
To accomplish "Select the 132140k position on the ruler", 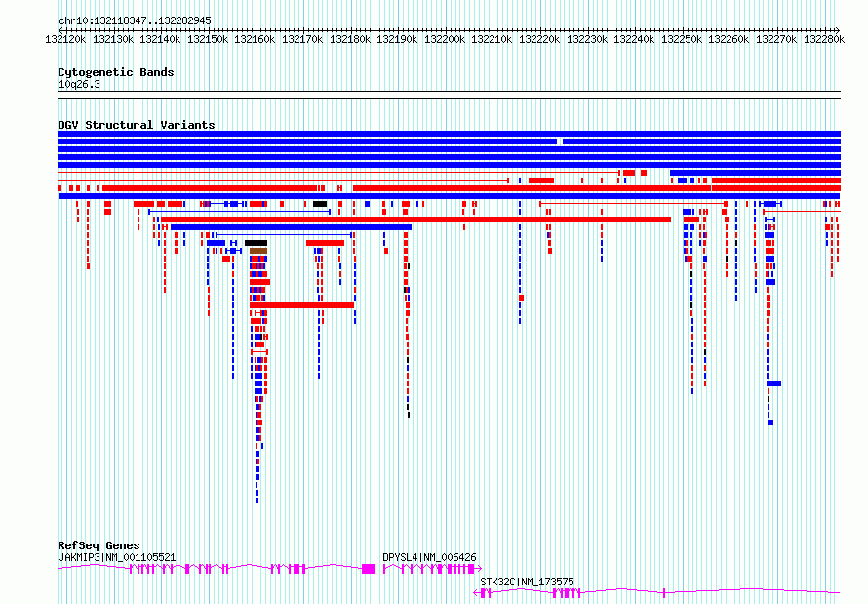I will pos(160,39).
